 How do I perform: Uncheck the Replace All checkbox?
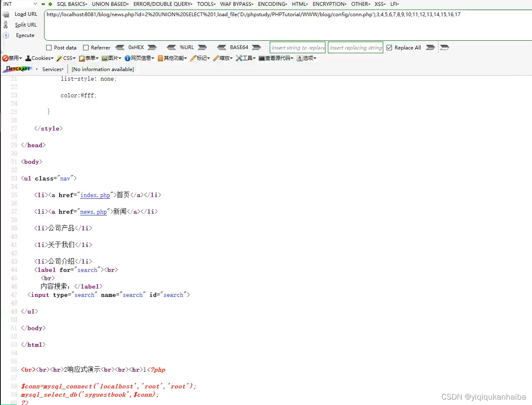click(x=389, y=48)
